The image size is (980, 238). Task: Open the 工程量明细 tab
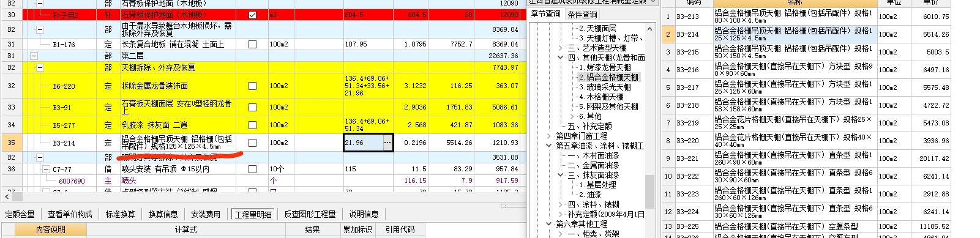tap(253, 214)
